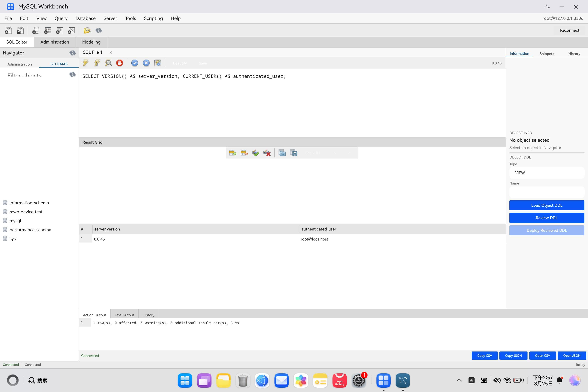Viewport: 588px width, 392px height.
Task: Refresh schemas beside Filter objects
Action: [x=73, y=74]
